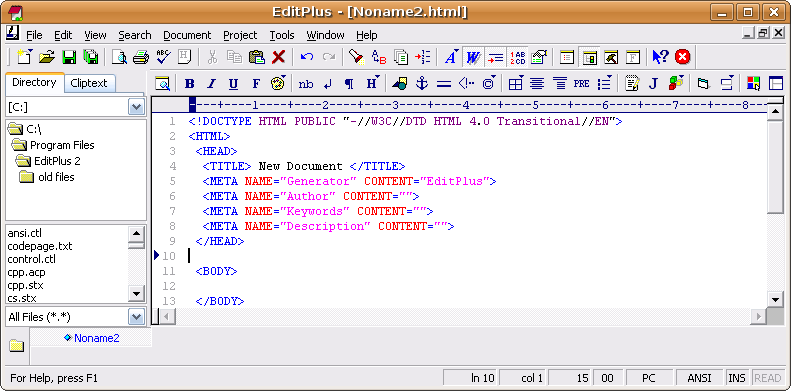Open HTML color picker squares icon
The width and height of the screenshot is (791, 391).
tap(754, 84)
